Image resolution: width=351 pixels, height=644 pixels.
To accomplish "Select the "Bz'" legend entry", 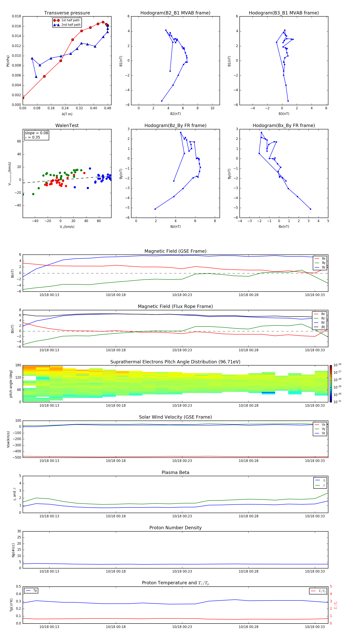I will tap(320, 323).
